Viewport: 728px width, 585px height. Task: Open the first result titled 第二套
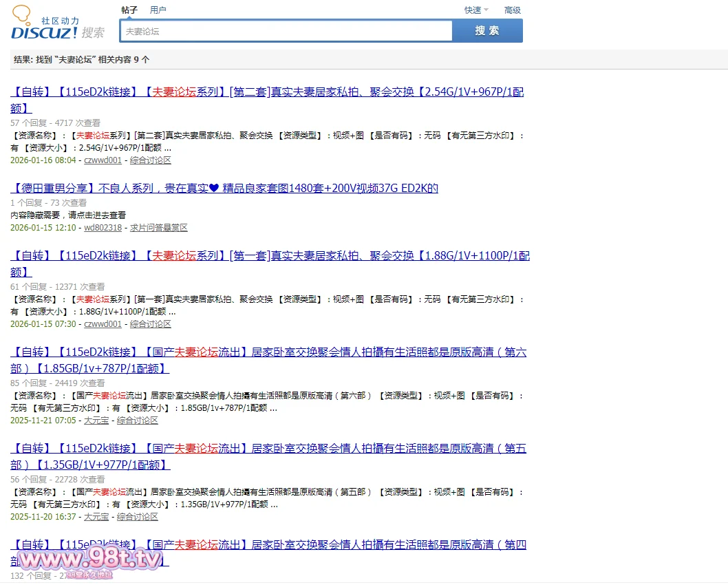point(267,92)
